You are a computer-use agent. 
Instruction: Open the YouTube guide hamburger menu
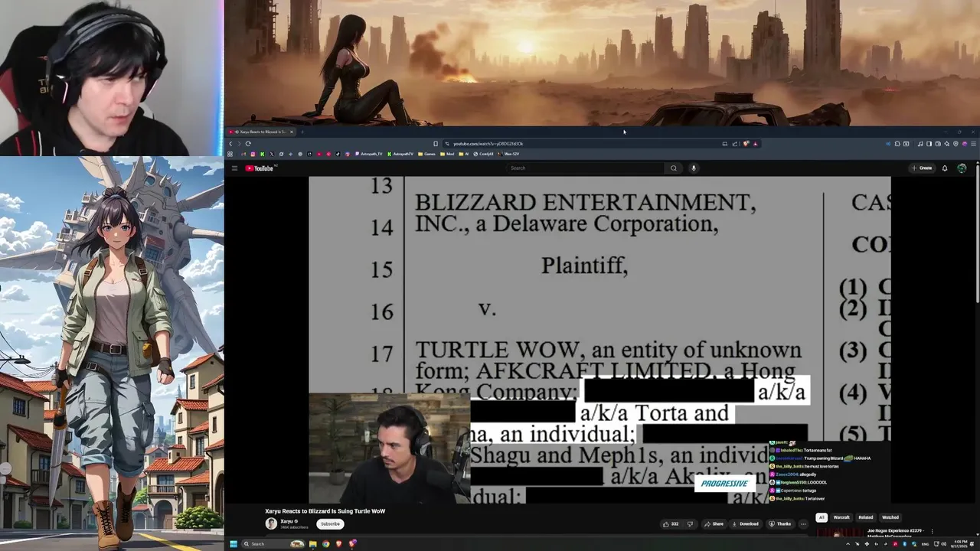tap(234, 168)
